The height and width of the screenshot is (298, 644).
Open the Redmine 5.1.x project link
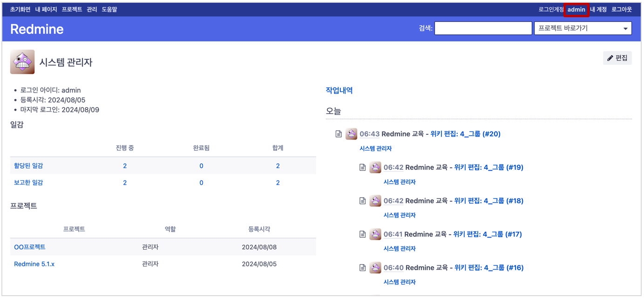(34, 264)
